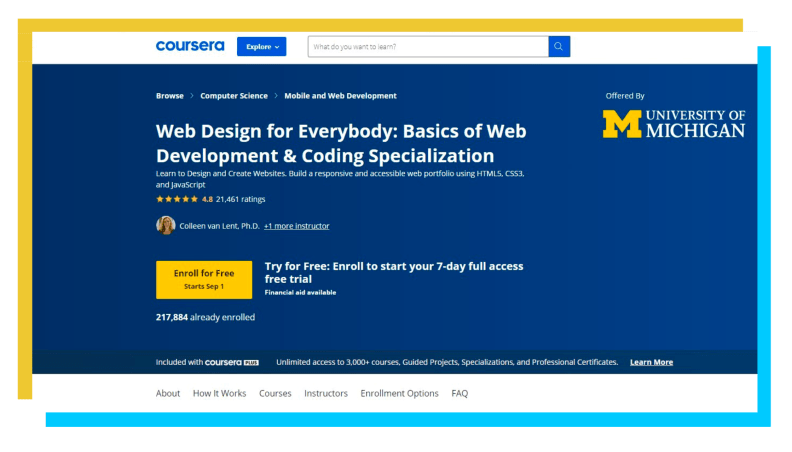
Task: Open Mobile and Web Development breadcrumb
Action: click(340, 95)
